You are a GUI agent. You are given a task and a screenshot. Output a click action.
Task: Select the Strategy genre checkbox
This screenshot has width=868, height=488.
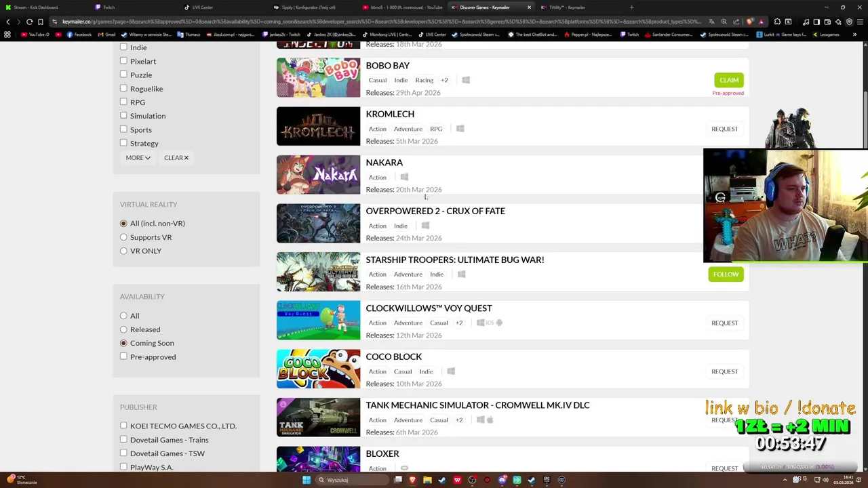pos(123,143)
